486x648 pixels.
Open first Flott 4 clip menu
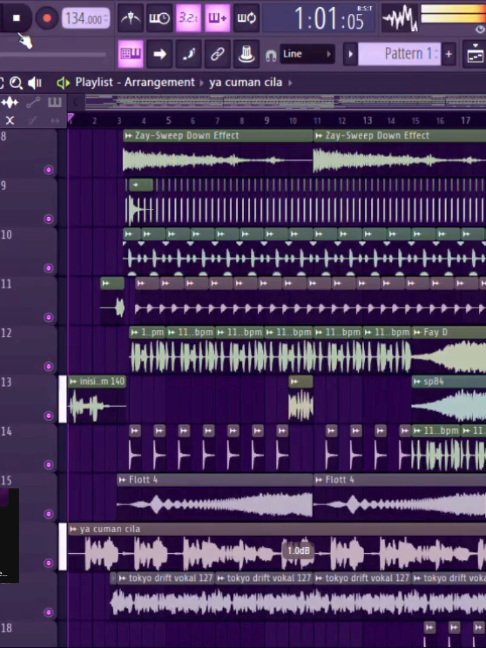(122, 480)
